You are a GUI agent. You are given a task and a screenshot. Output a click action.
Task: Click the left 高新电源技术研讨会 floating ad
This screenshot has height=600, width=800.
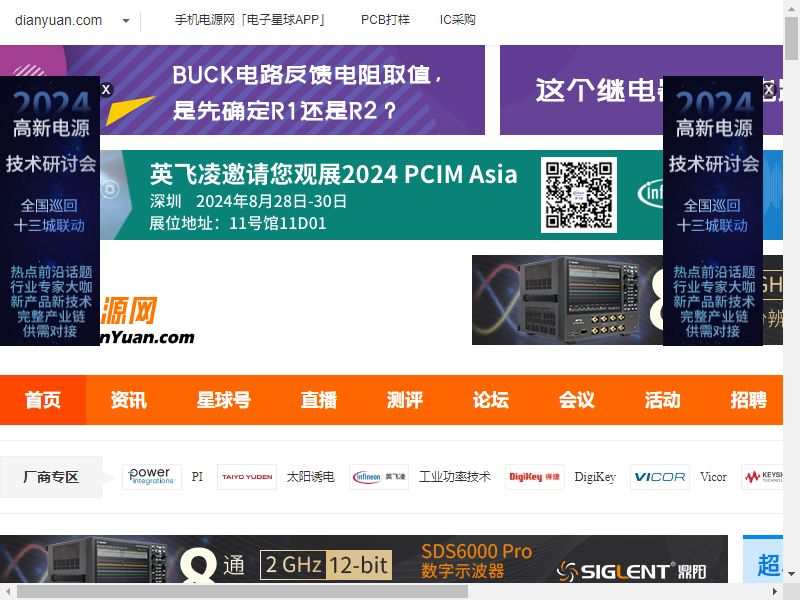tap(50, 211)
